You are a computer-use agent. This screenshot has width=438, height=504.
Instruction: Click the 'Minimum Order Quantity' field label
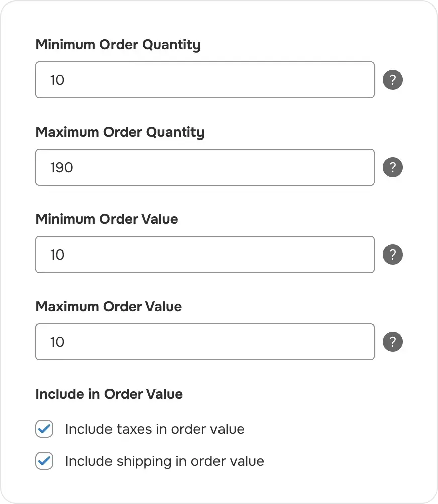tap(118, 45)
